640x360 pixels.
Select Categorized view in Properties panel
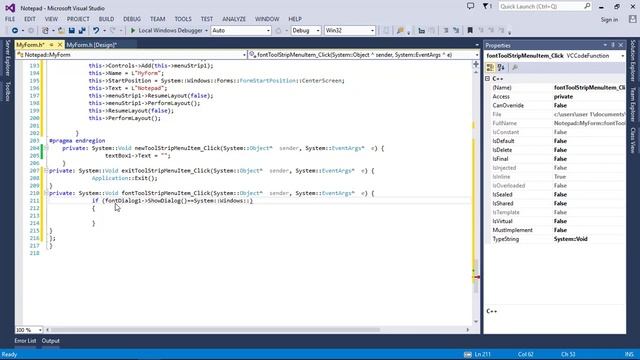click(490, 68)
